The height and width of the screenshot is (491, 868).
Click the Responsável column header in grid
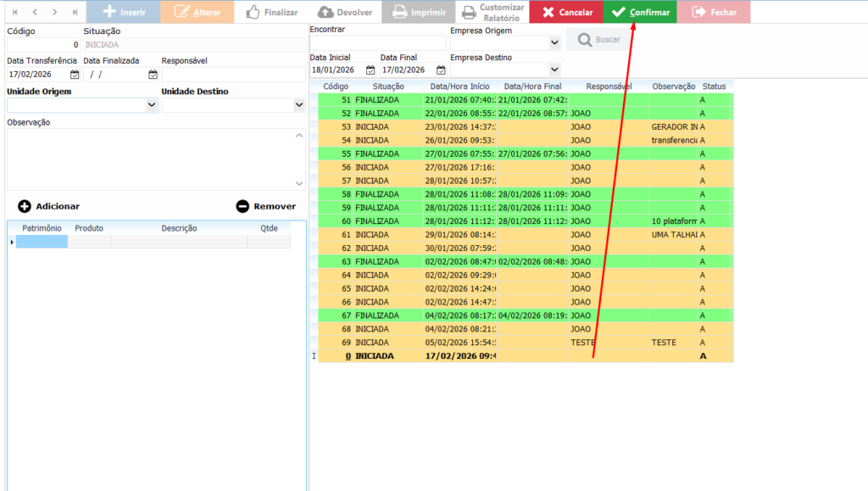point(609,86)
